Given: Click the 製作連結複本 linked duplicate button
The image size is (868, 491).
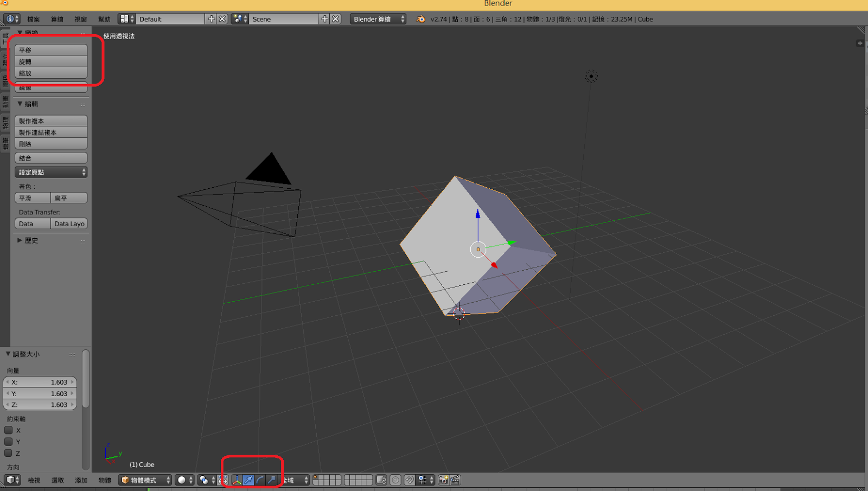Looking at the screenshot, I should (x=51, y=132).
